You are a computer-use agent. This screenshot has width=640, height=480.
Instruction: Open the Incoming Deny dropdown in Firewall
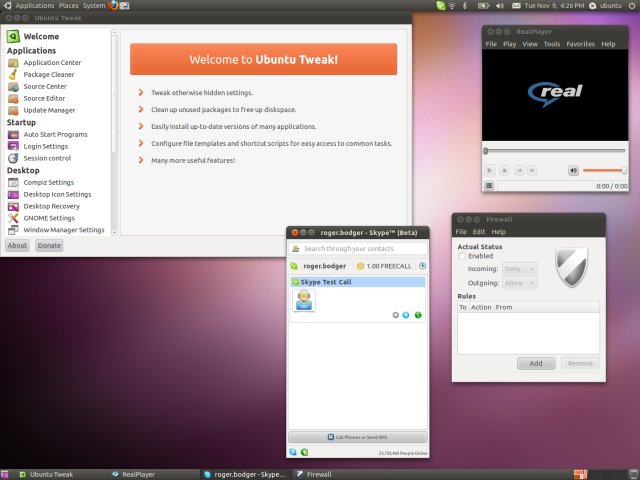click(x=520, y=269)
